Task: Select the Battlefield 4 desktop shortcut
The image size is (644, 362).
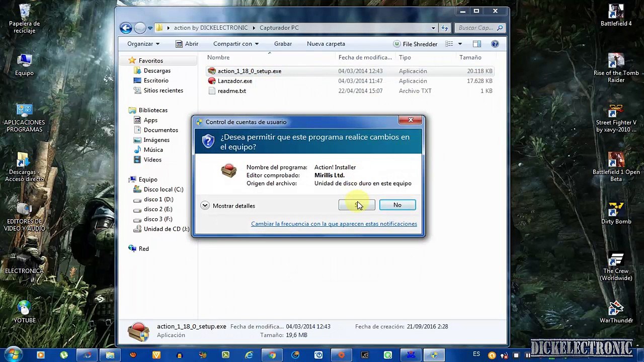Action: 616,16
